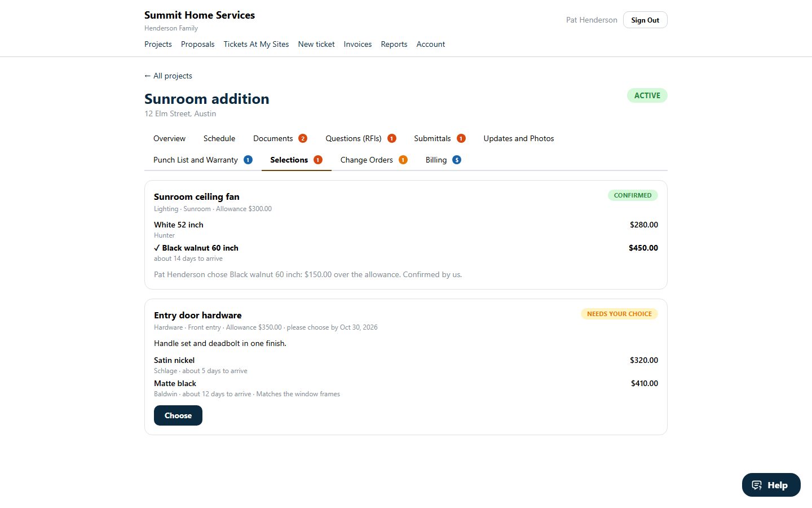Click the NEEDS YOUR CHOICE badge

point(619,314)
